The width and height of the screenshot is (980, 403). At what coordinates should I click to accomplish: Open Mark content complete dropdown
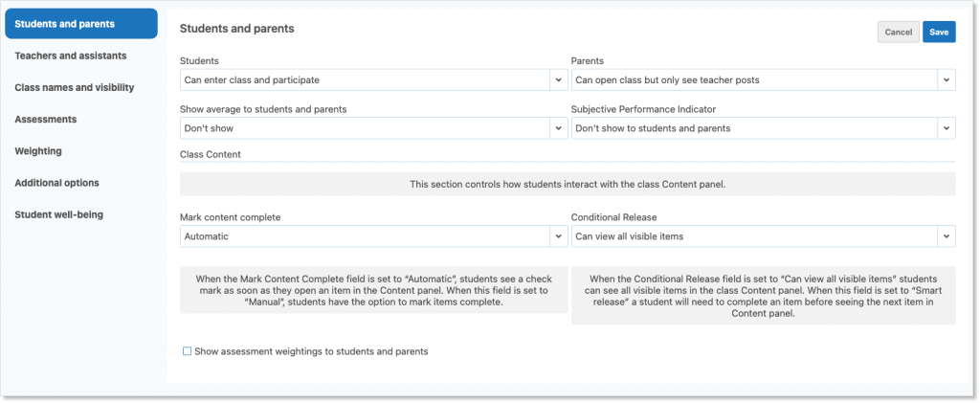[x=365, y=235]
